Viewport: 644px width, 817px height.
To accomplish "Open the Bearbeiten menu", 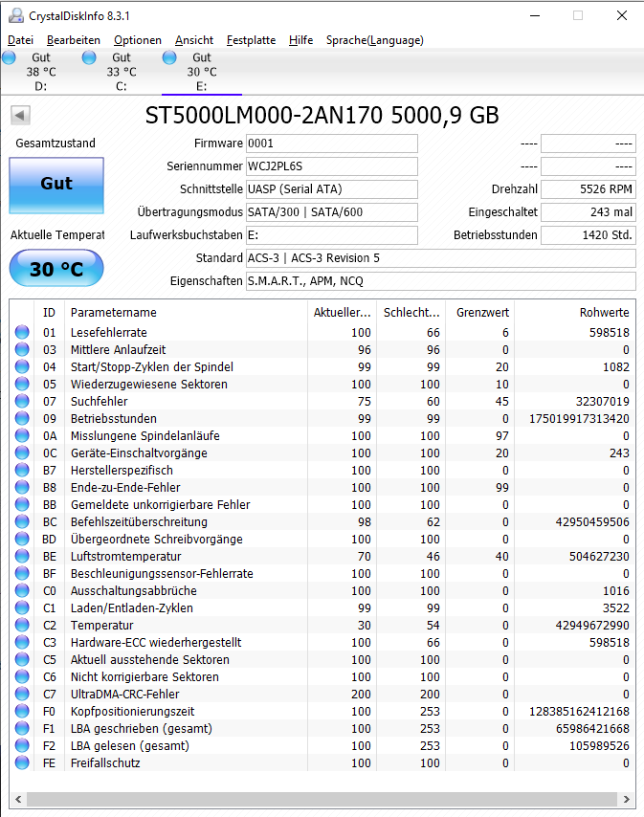I will (73, 40).
